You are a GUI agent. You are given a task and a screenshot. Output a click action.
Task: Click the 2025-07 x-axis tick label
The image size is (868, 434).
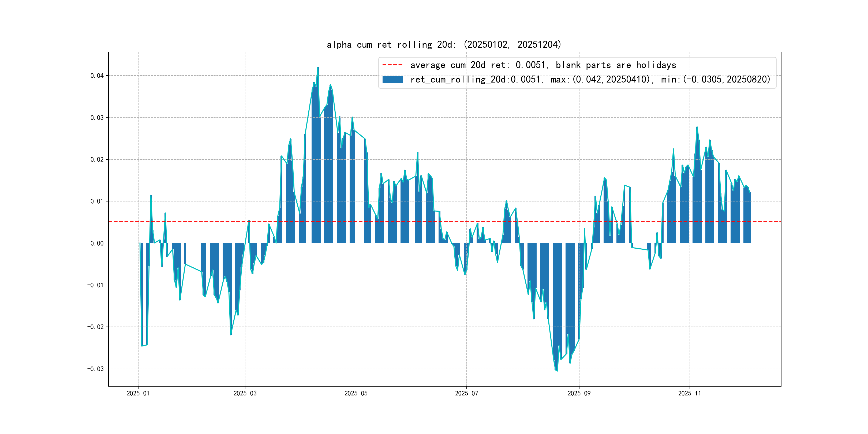coord(466,393)
